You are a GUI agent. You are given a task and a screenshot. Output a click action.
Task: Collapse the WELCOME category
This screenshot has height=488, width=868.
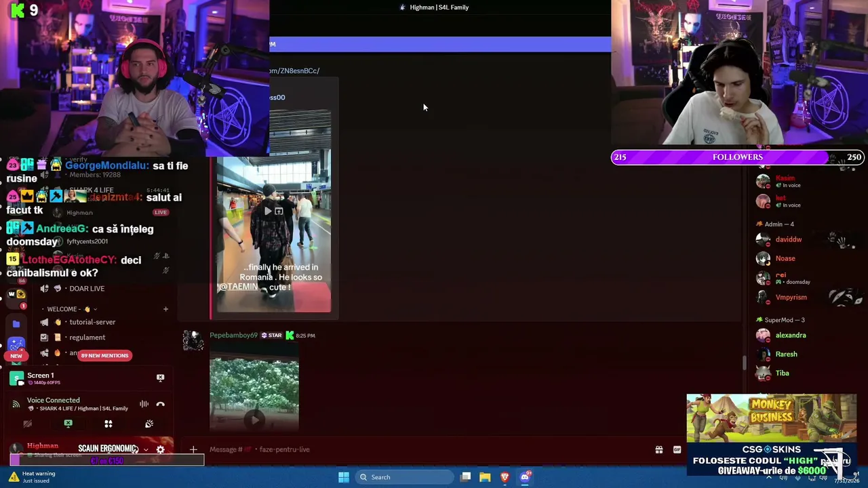click(x=71, y=309)
